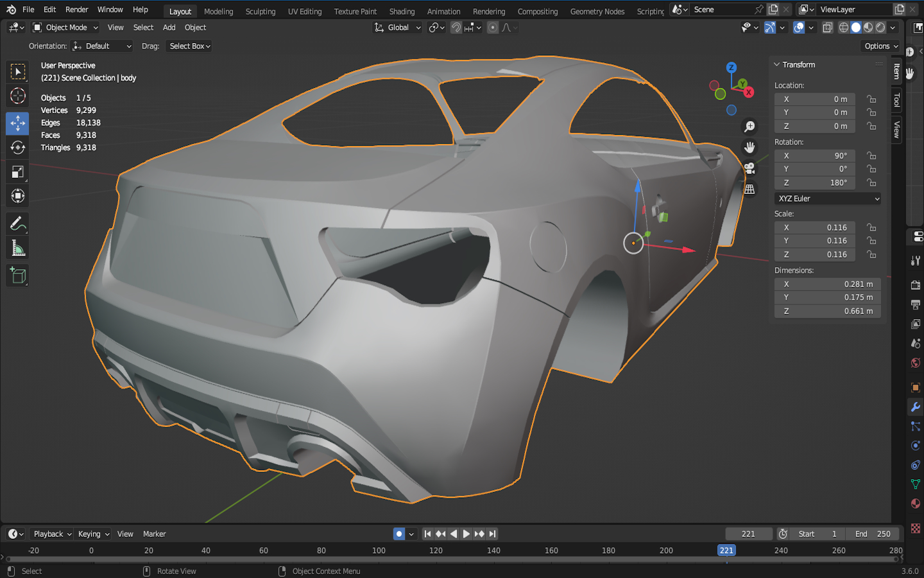Open the Object Mode dropdown
This screenshot has height=578, width=924.
click(x=66, y=28)
